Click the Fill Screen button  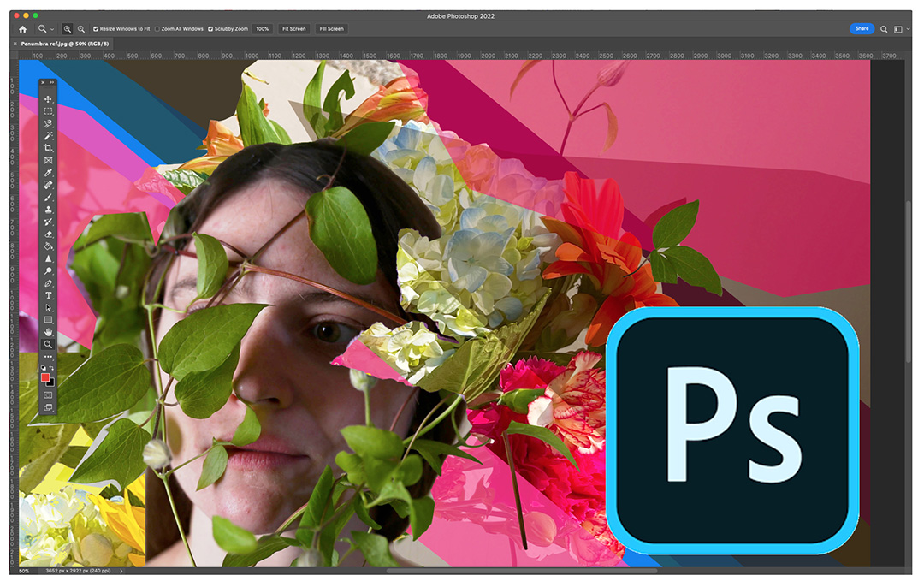[x=332, y=29]
